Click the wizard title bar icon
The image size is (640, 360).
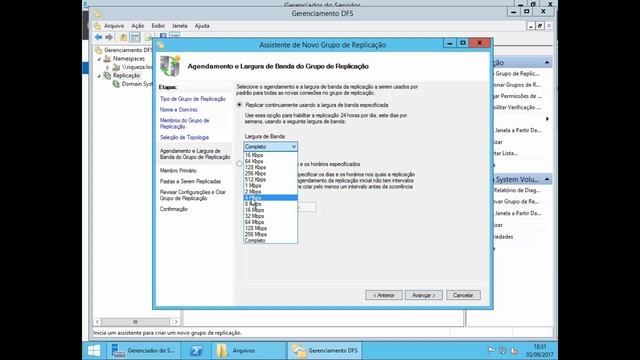coord(160,44)
